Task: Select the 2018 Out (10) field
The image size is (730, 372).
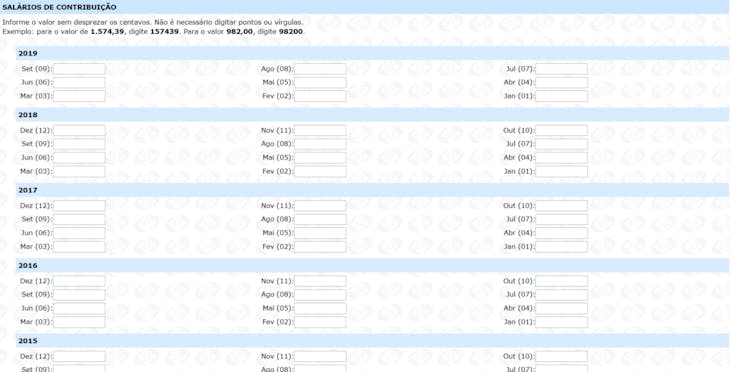Action: (x=561, y=130)
